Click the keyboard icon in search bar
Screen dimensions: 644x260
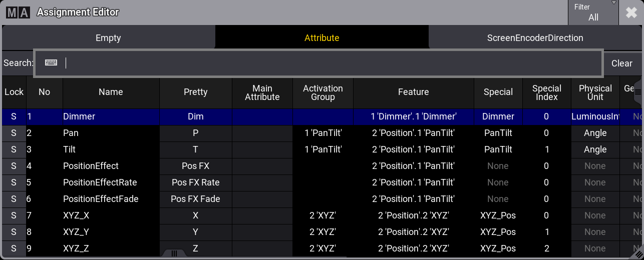(x=51, y=63)
